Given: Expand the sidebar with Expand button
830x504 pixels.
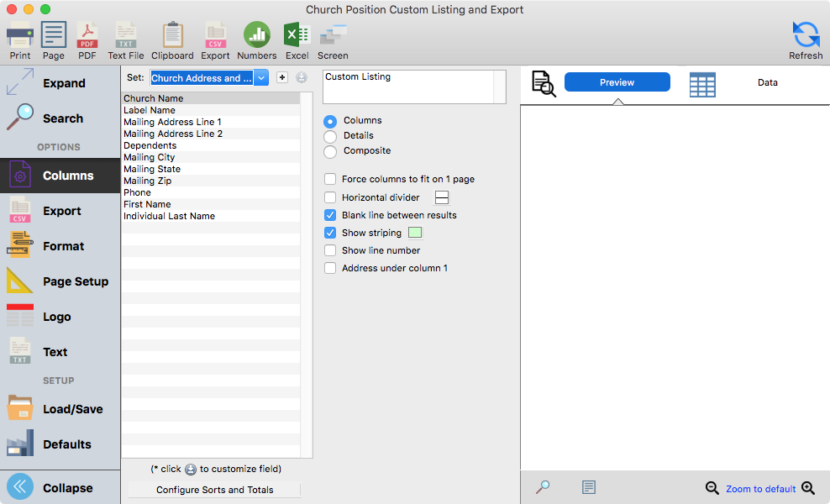Looking at the screenshot, I should click(60, 83).
